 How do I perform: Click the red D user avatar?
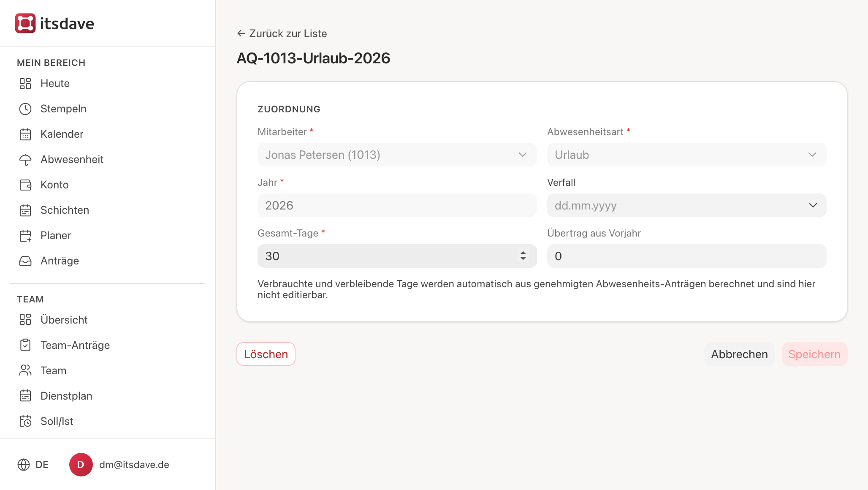pos(81,465)
